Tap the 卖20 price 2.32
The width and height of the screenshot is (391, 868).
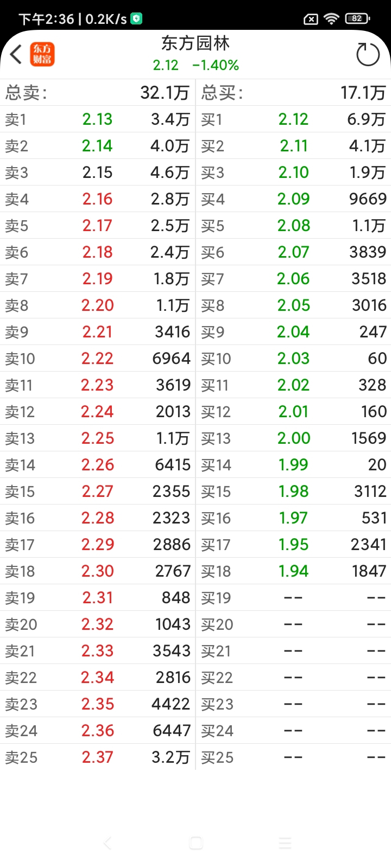click(x=98, y=624)
